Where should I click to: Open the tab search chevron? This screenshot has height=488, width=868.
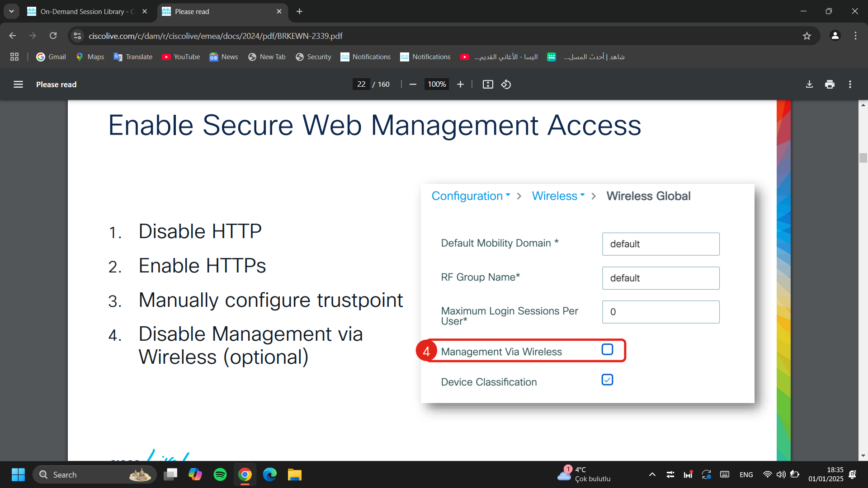[x=11, y=11]
